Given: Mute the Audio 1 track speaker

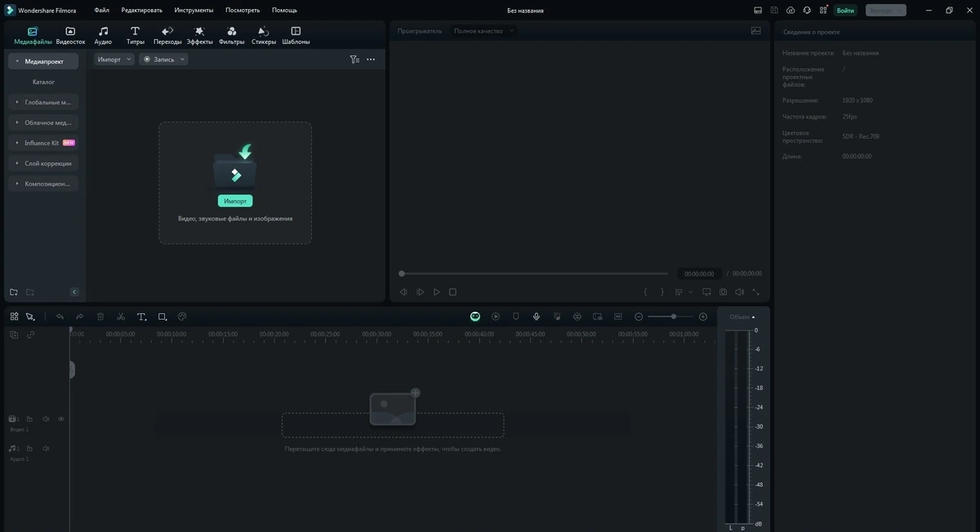Looking at the screenshot, I should point(46,448).
